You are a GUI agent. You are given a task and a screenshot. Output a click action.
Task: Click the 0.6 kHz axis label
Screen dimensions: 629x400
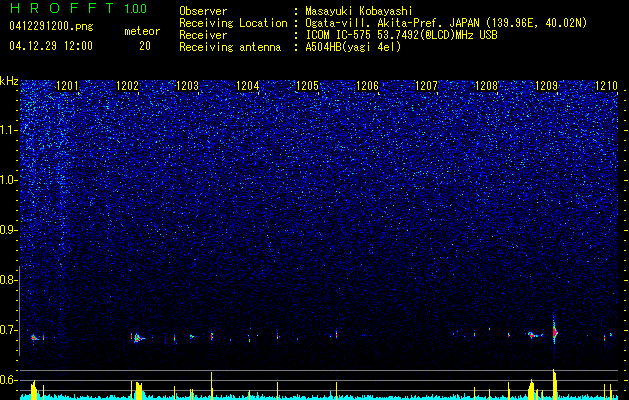[x=7, y=380]
